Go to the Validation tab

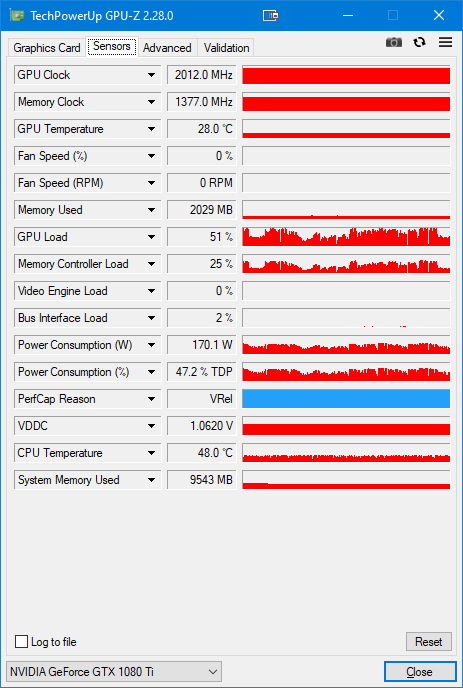tap(226, 48)
